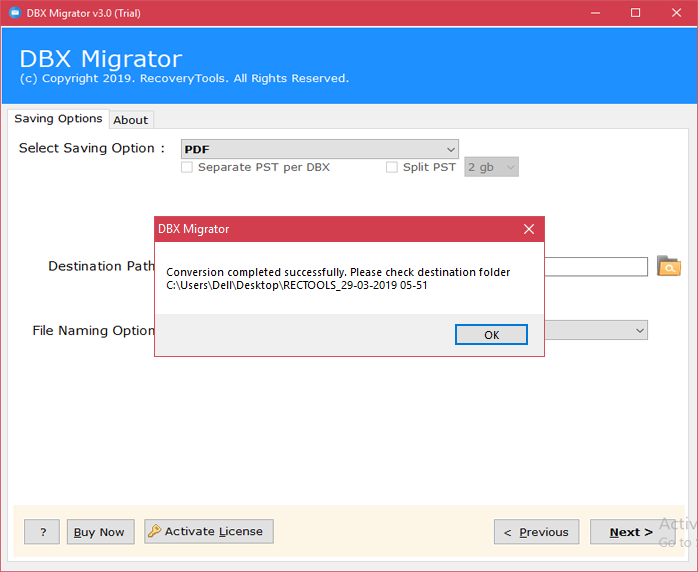Close the DBX Migrator main window
The image size is (698, 572).
[x=677, y=13]
